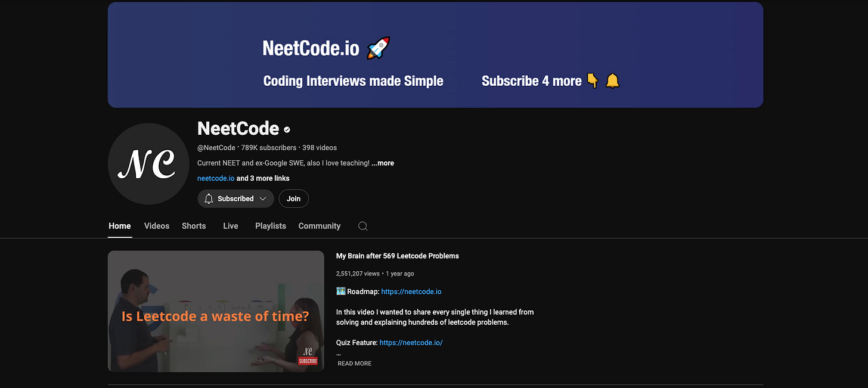This screenshot has height=388, width=868.
Task: Click the '789K subscribers' text
Action: (269, 147)
